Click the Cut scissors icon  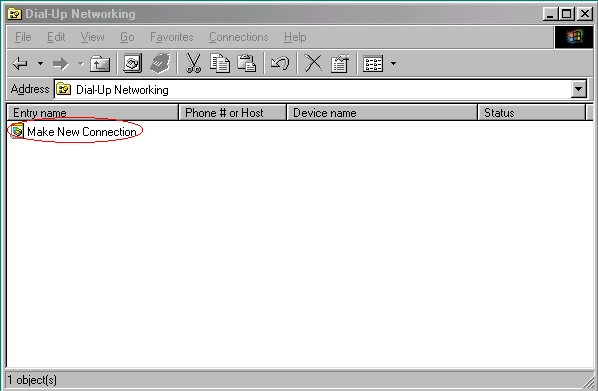coord(193,63)
